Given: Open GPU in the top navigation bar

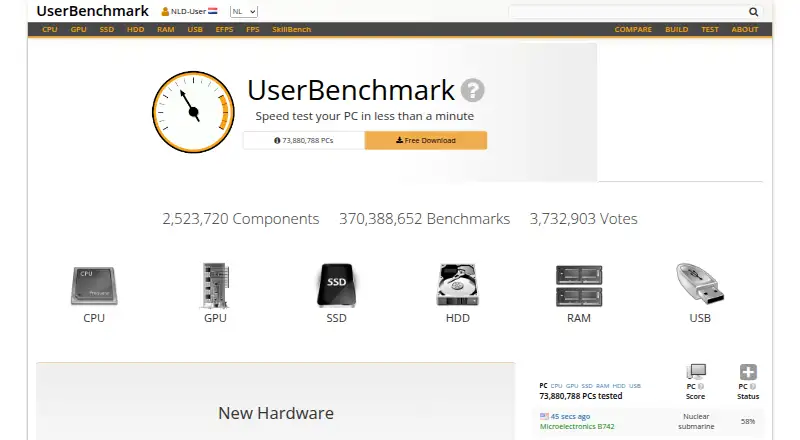Looking at the screenshot, I should pyautogui.click(x=79, y=29).
